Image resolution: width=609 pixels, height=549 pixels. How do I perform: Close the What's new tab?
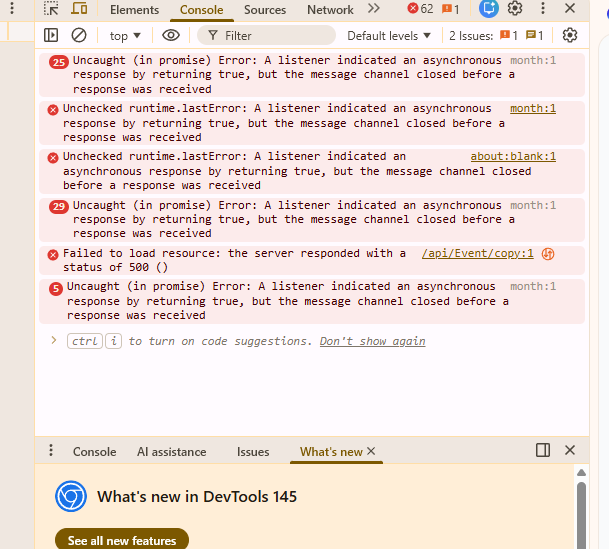point(371,451)
